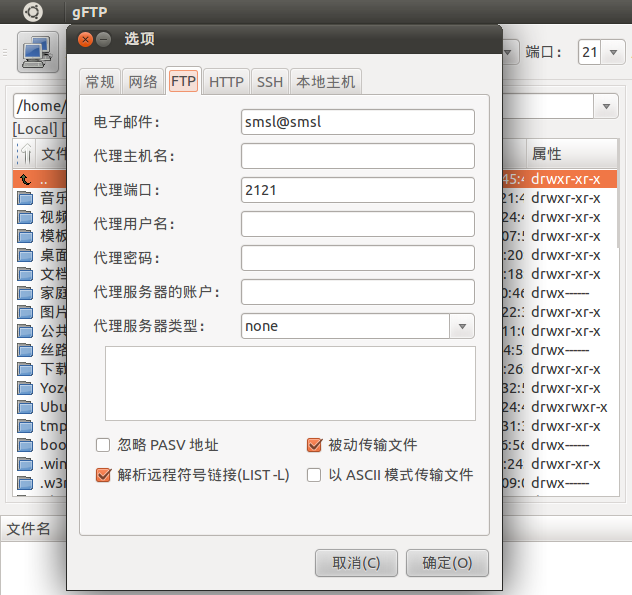
Task: Click the up-directory arrow icon in file list header
Action: pos(26,154)
